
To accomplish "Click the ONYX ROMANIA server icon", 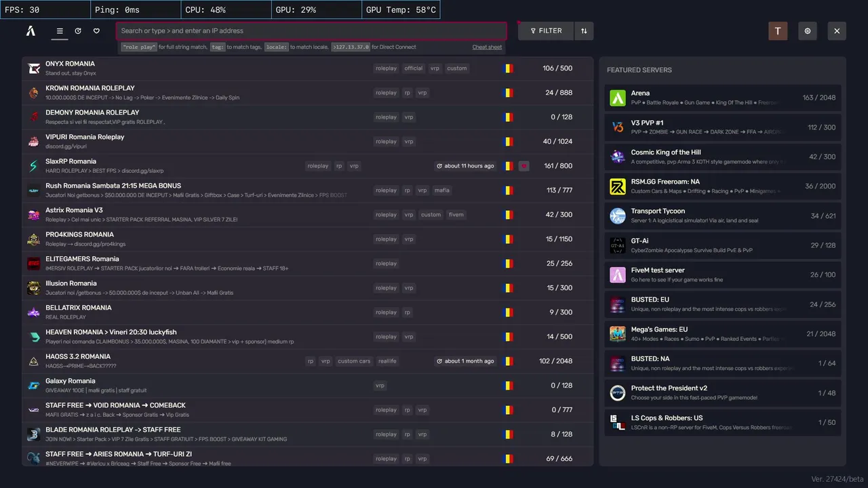I will pyautogui.click(x=34, y=68).
